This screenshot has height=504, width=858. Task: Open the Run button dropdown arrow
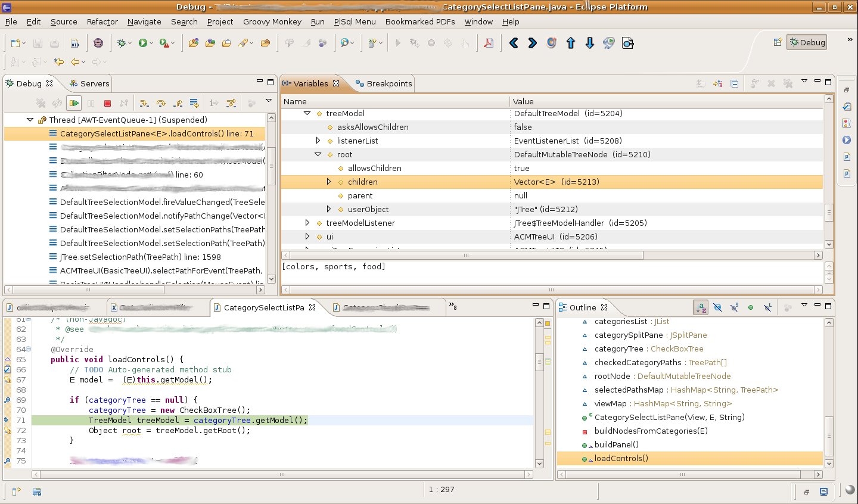(x=151, y=43)
